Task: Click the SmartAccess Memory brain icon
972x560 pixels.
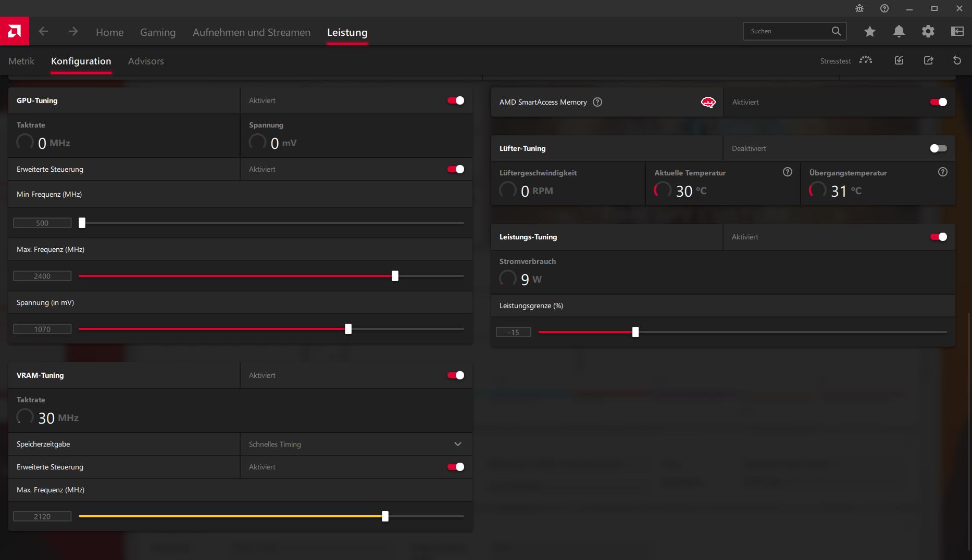Action: pyautogui.click(x=708, y=102)
